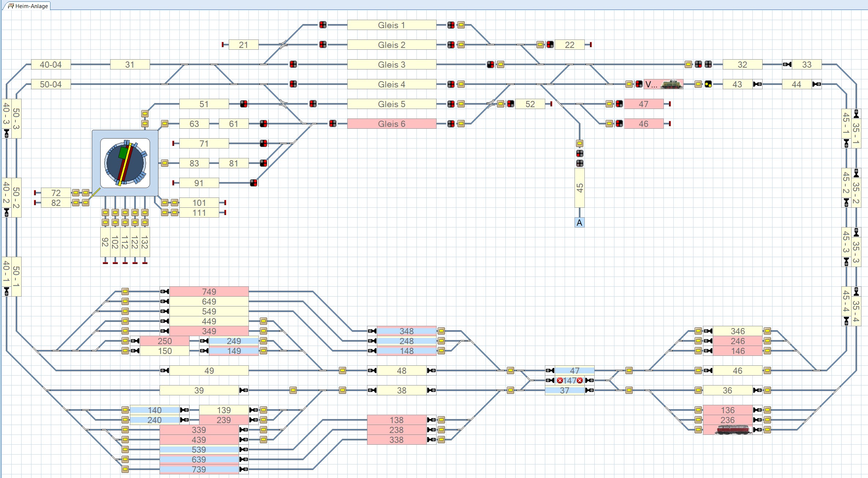This screenshot has height=478, width=868.
Task: Toggle the yellow signal left of block 43
Action: (x=708, y=84)
